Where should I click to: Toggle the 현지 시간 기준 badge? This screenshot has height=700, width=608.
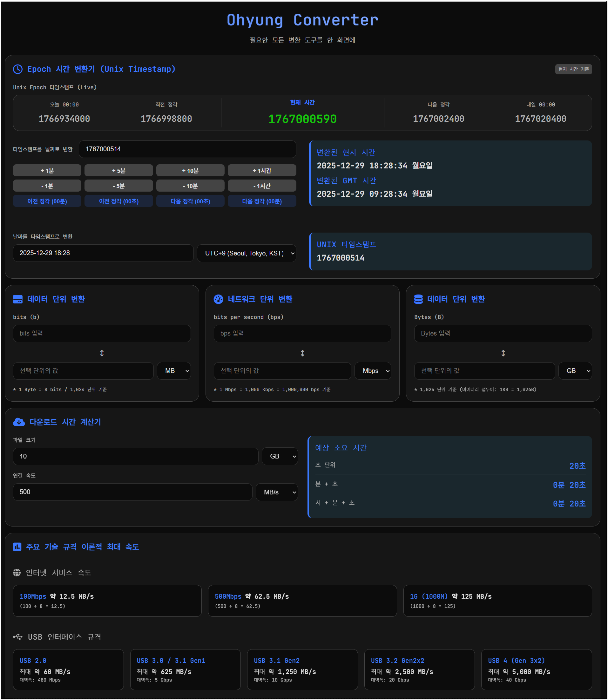click(573, 69)
